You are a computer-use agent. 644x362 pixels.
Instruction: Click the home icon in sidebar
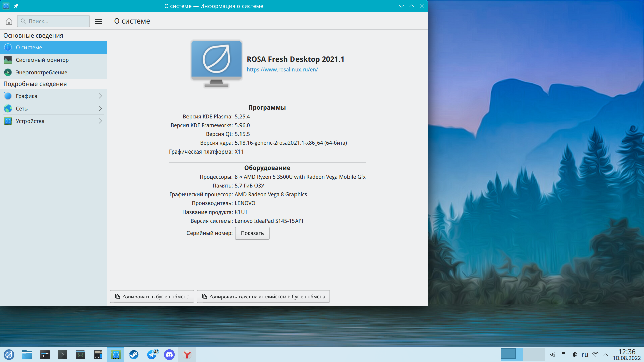tap(9, 21)
